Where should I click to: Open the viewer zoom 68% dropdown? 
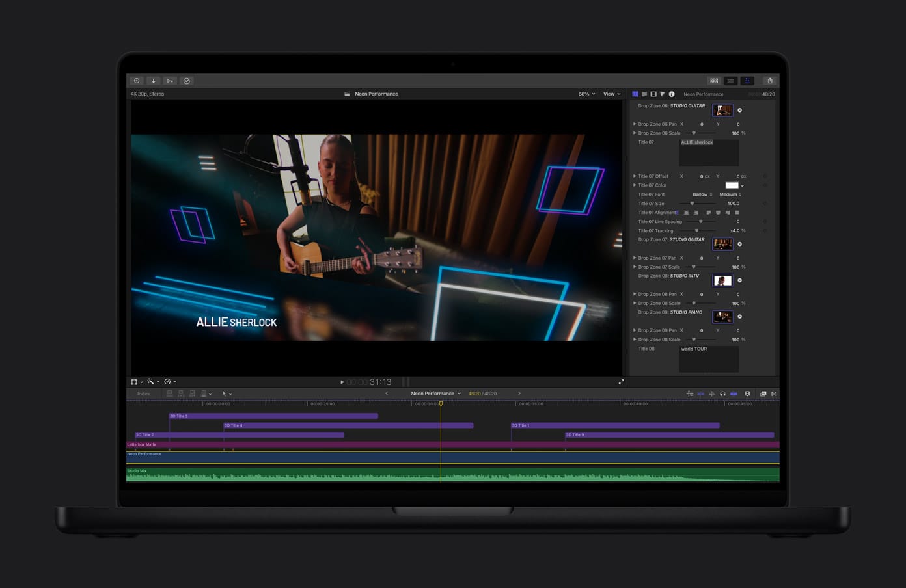[586, 94]
